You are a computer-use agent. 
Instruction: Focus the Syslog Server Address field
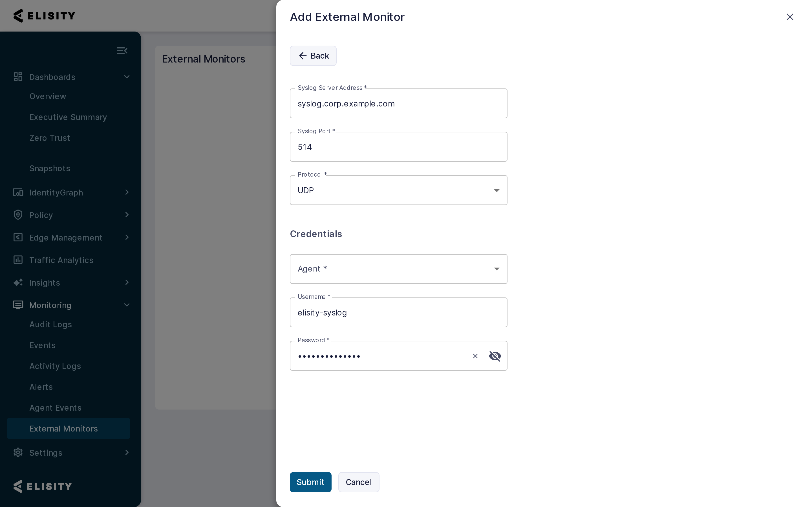point(398,103)
